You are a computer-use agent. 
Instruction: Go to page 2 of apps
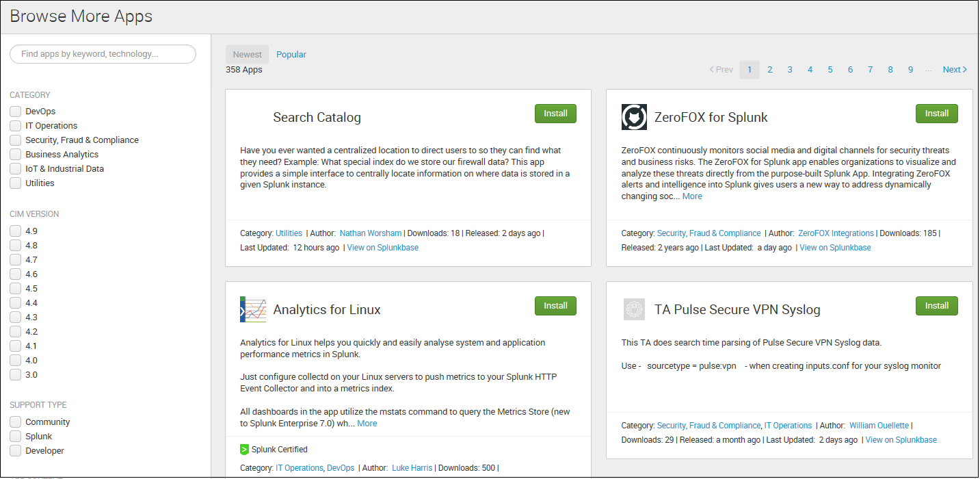pos(770,70)
